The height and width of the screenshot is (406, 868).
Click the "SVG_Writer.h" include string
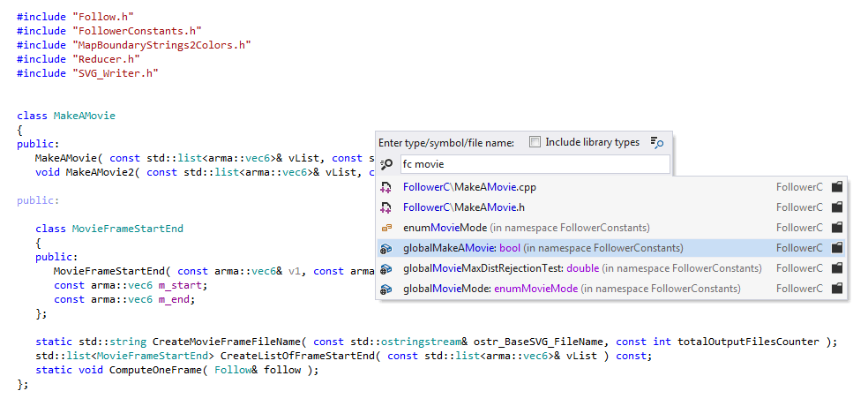[x=116, y=73]
